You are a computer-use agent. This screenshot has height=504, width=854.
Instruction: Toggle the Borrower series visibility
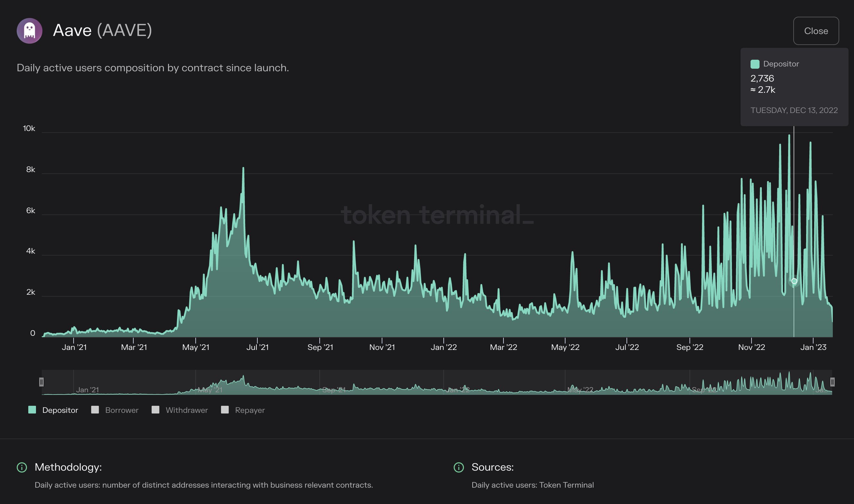coord(121,410)
